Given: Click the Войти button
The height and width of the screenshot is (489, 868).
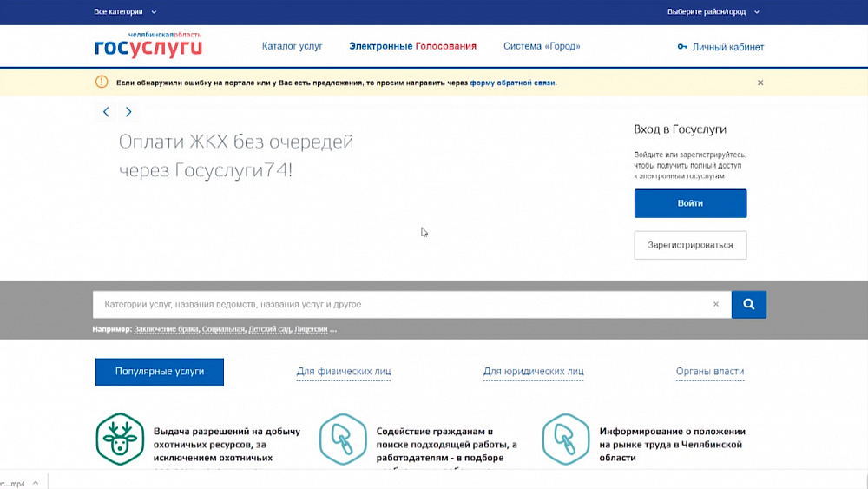Looking at the screenshot, I should point(690,203).
